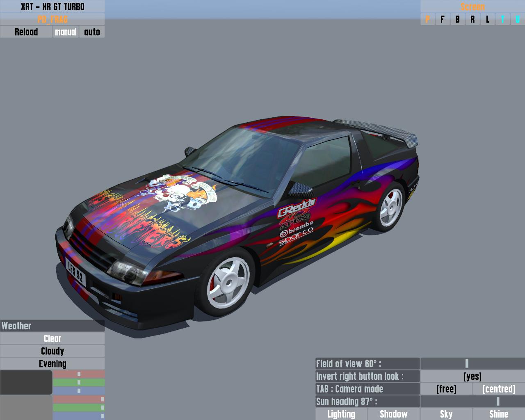Open the Shadow tab
525x420 pixels.
(x=394, y=414)
